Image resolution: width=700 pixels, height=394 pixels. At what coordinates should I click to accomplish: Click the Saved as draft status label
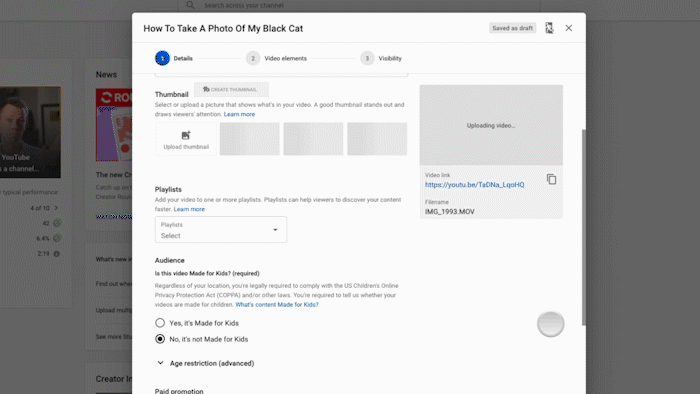pos(512,28)
